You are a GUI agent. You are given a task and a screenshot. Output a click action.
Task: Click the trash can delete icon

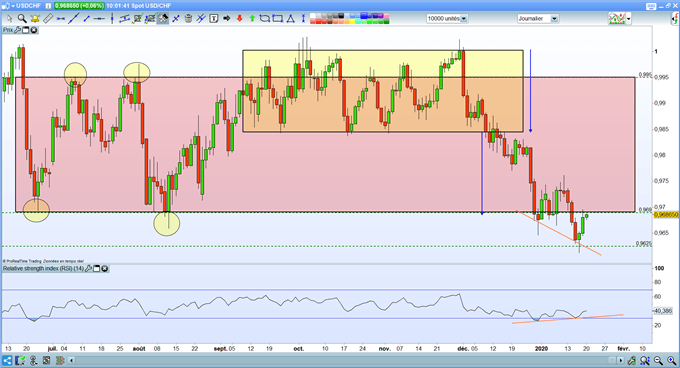pyautogui.click(x=188, y=19)
